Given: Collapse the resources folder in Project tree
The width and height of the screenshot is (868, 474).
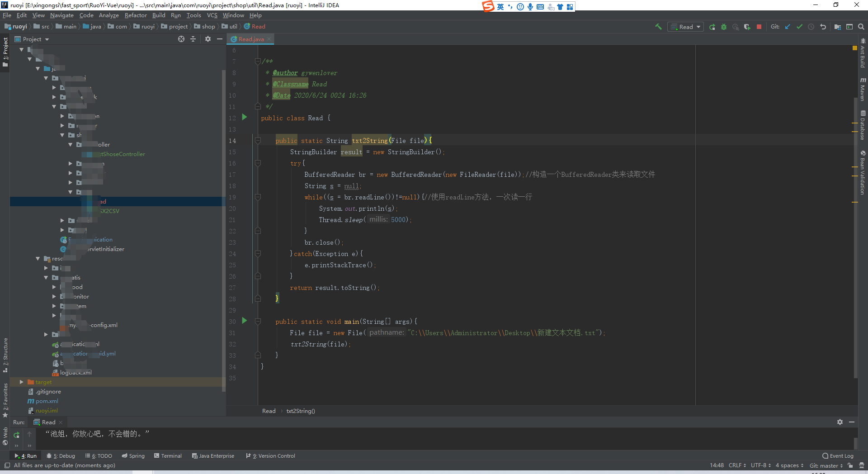Looking at the screenshot, I should point(38,259).
